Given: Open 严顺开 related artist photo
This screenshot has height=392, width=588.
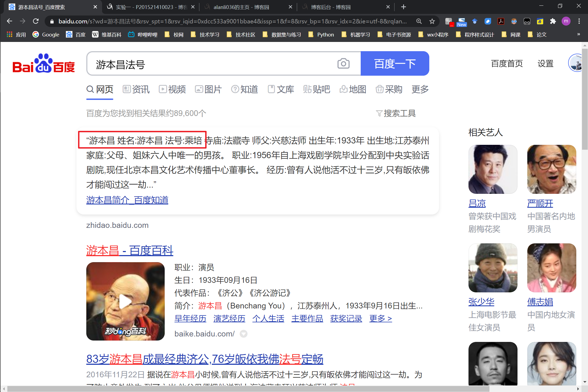Looking at the screenshot, I should [552, 169].
